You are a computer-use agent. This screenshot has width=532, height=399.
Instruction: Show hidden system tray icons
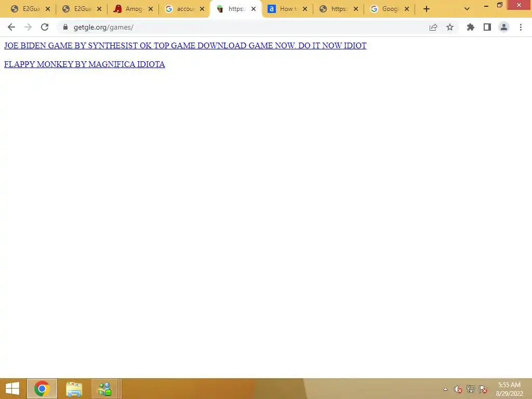(445, 390)
